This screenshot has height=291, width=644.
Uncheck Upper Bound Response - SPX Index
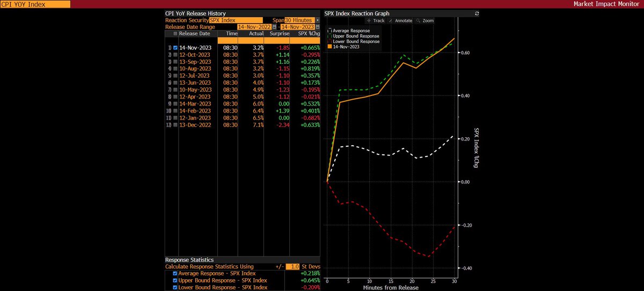click(x=175, y=280)
